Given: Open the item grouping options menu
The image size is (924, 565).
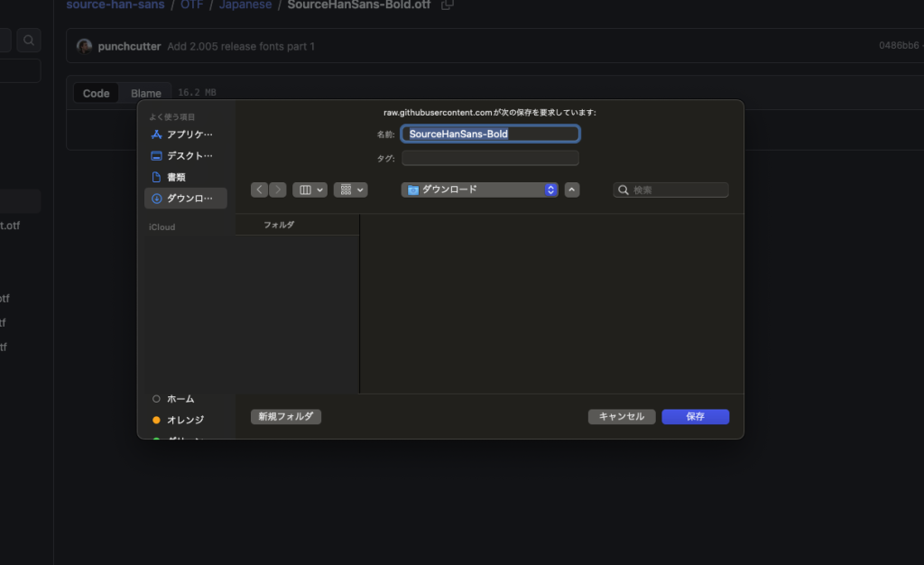Looking at the screenshot, I should (x=350, y=190).
